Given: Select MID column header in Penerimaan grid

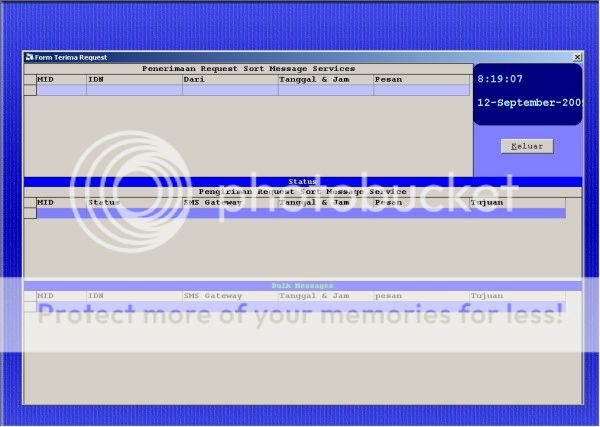Looking at the screenshot, I should (62, 80).
